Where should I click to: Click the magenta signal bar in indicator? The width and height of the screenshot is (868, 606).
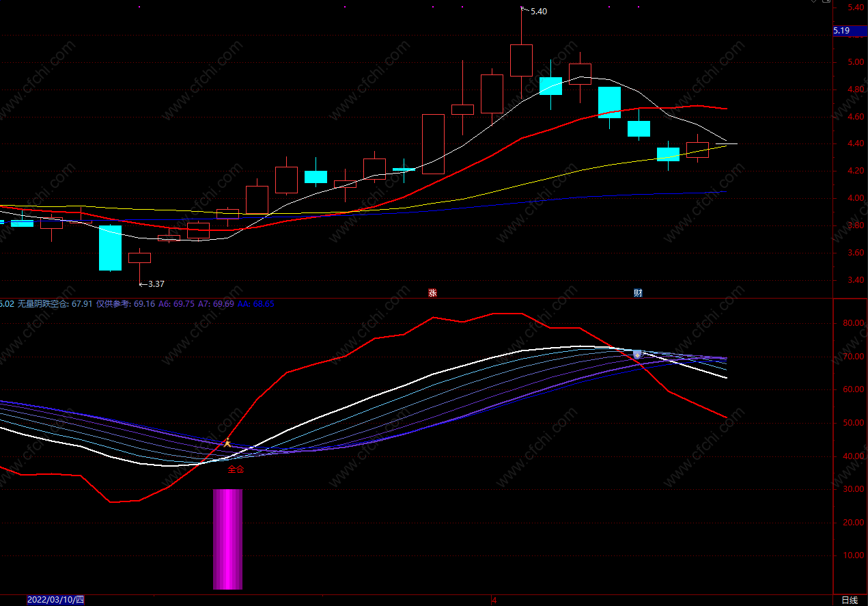227,539
